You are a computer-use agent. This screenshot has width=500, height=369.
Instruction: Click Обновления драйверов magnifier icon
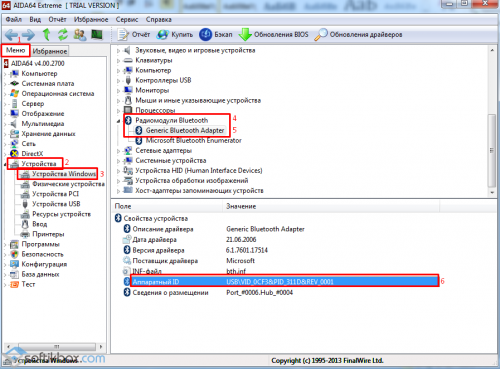pyautogui.click(x=321, y=34)
